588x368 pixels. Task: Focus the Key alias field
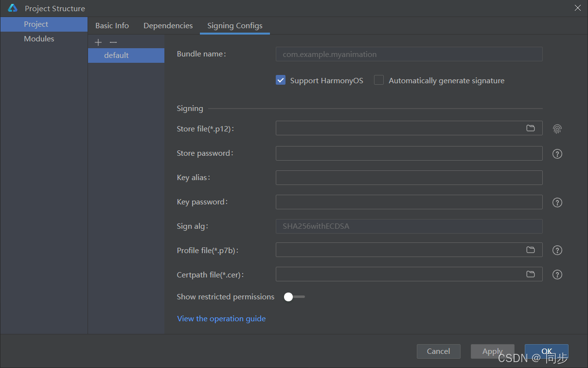pyautogui.click(x=409, y=178)
